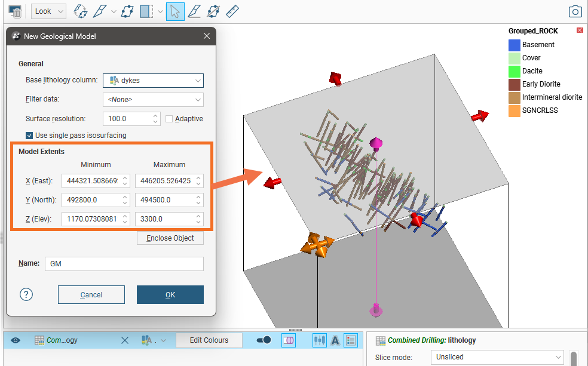Toggle the legend display icon

(x=351, y=340)
